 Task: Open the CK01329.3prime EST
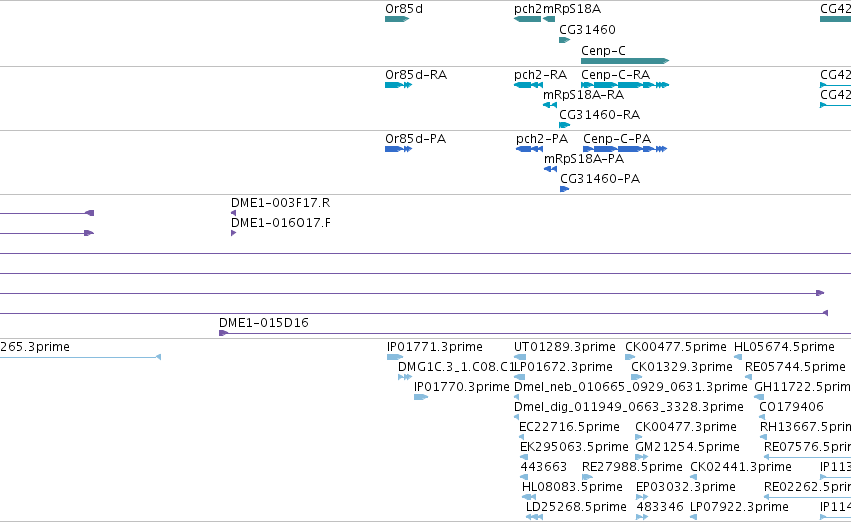point(636,377)
